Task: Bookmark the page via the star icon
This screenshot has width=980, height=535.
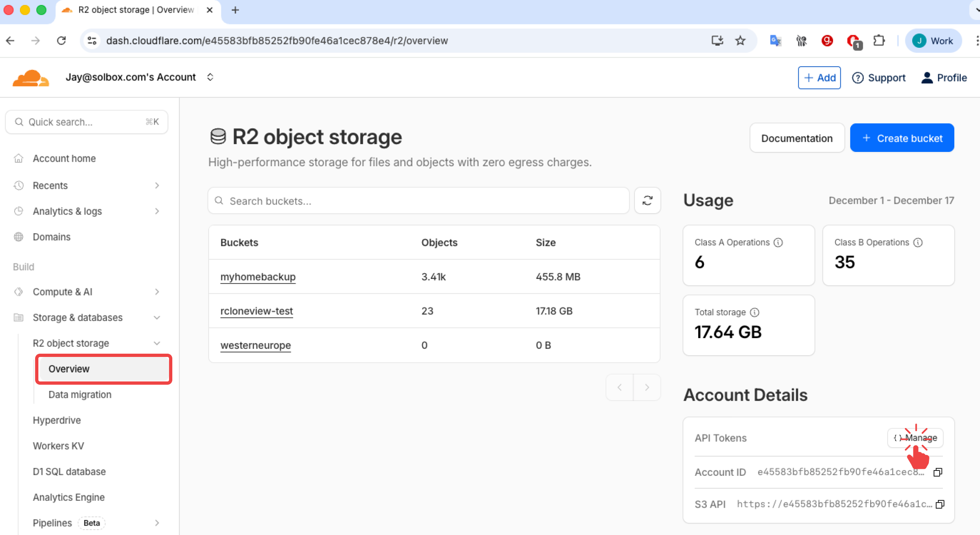Action: pos(740,40)
